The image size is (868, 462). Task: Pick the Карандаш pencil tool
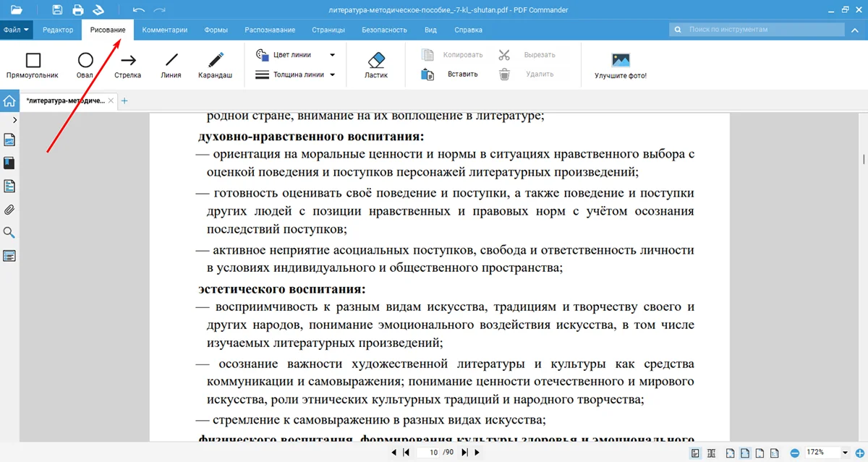pos(215,64)
